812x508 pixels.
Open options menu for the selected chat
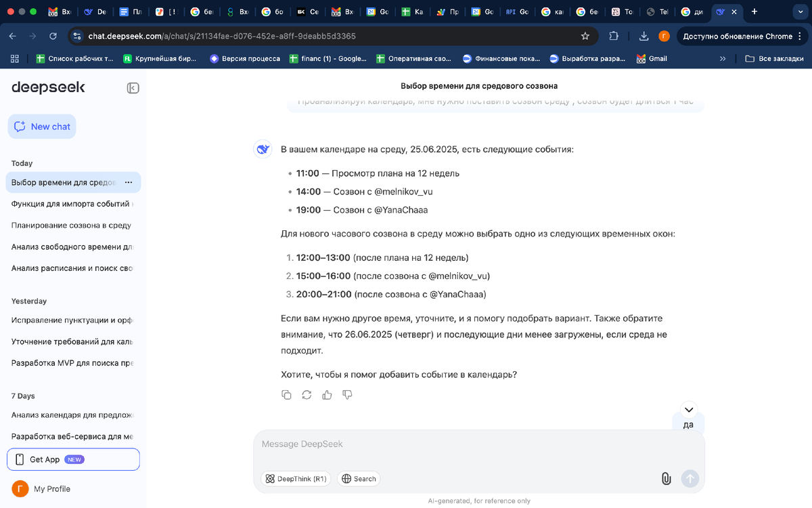(129, 183)
